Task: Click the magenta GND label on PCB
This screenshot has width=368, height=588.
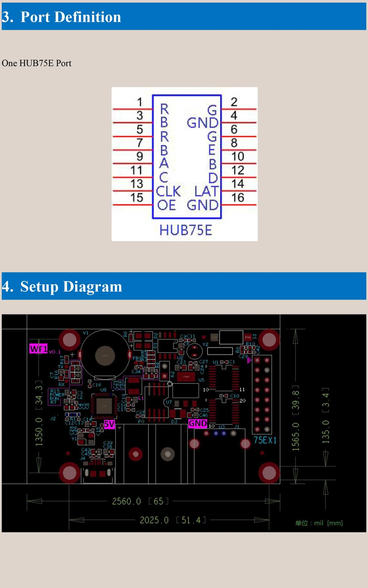Action: 198,423
